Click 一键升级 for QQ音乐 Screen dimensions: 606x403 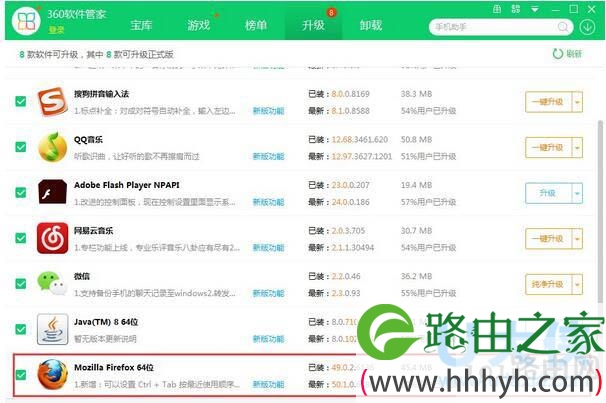(x=548, y=148)
